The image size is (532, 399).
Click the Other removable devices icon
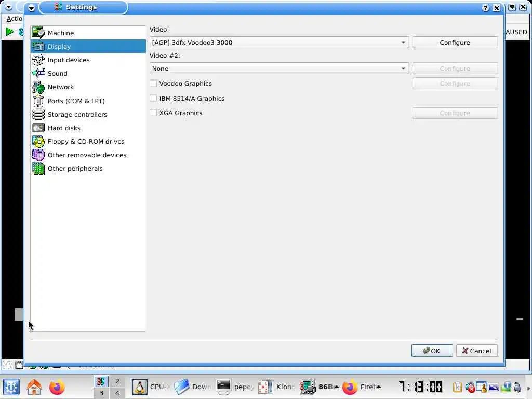pos(38,155)
